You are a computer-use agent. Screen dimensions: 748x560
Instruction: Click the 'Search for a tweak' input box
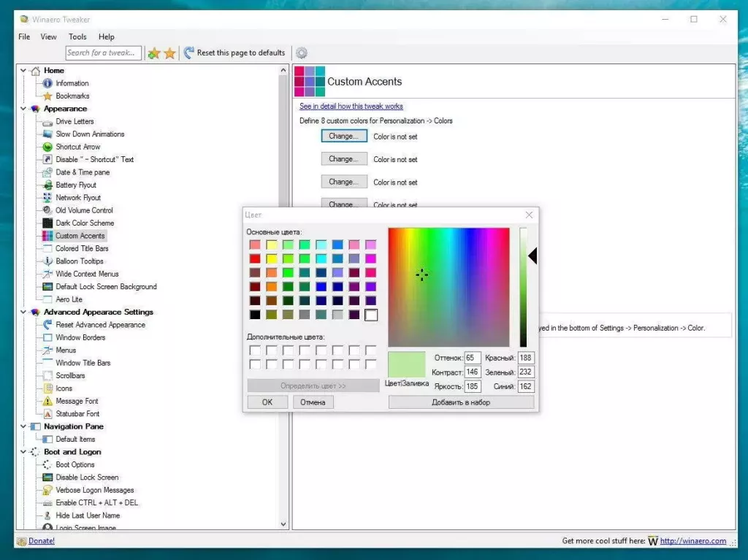[102, 53]
